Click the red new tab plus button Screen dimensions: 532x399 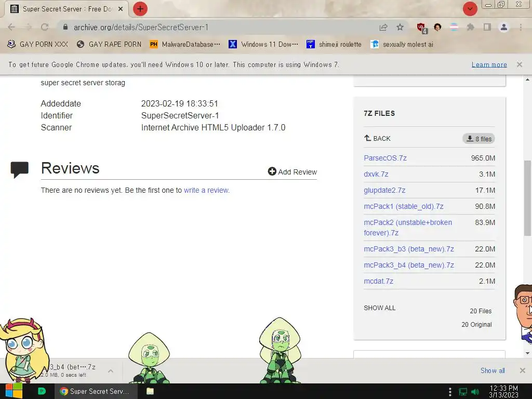[x=140, y=9]
